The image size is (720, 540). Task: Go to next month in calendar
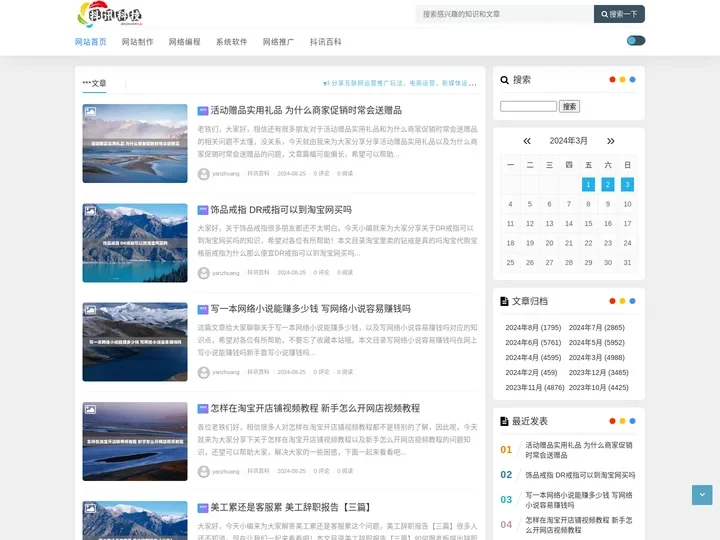click(x=610, y=141)
